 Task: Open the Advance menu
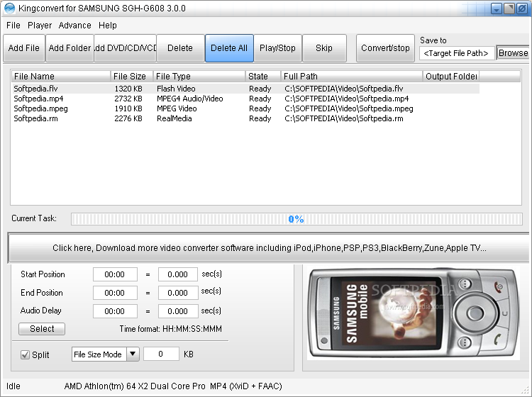[x=74, y=26]
